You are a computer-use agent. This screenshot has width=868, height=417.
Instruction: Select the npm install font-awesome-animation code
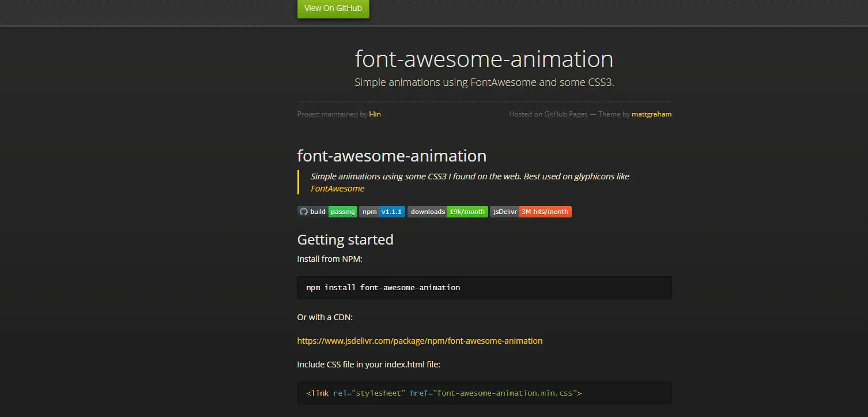383,287
